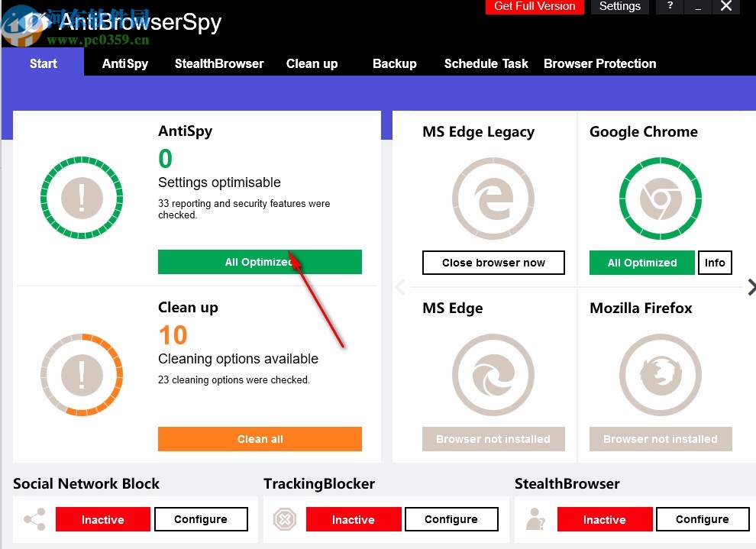
Task: Activate StealthBrowser via its Inactive toggle
Action: [x=604, y=519]
